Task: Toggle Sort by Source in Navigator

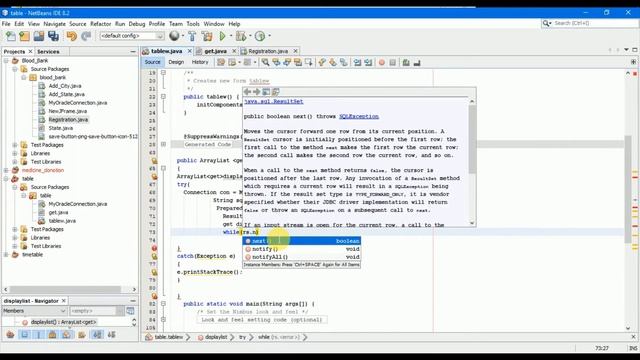Action: [x=111, y=335]
